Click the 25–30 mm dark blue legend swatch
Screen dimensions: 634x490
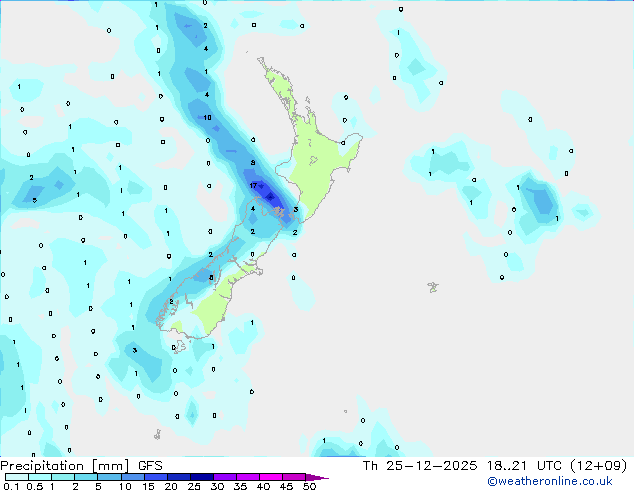(202, 477)
